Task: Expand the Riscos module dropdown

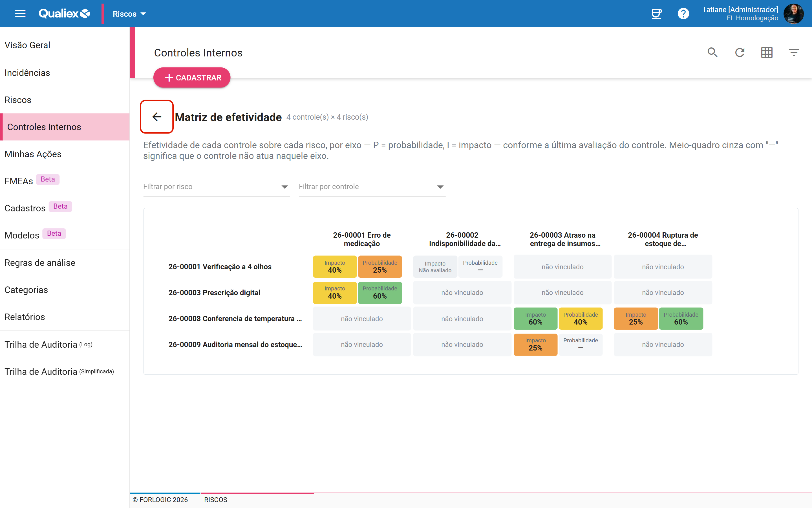Action: click(x=129, y=14)
